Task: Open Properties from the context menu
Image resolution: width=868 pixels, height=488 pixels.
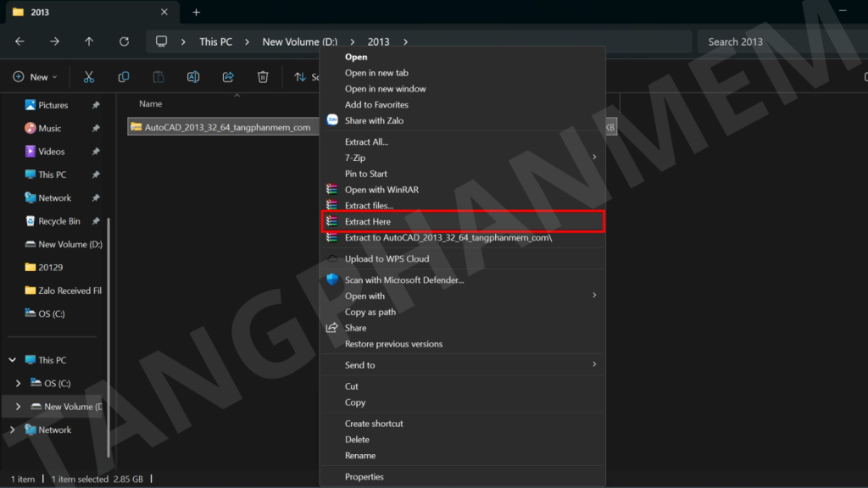Action: pyautogui.click(x=364, y=477)
